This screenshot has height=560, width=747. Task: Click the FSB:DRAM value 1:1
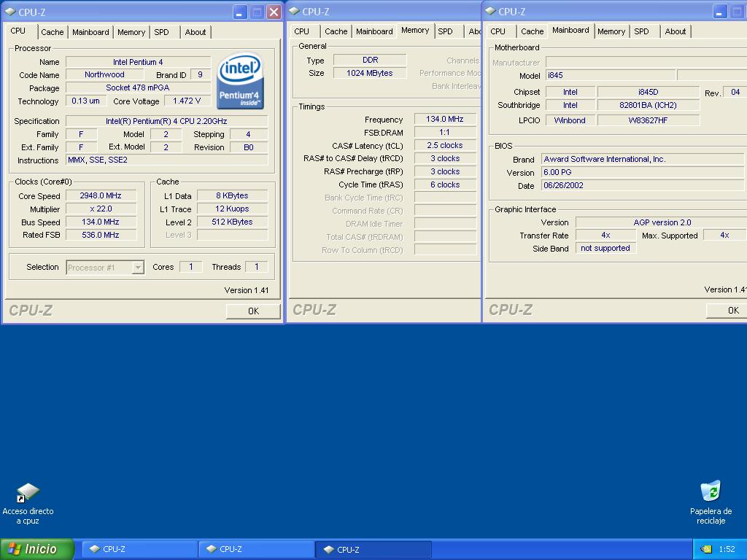tap(445, 133)
